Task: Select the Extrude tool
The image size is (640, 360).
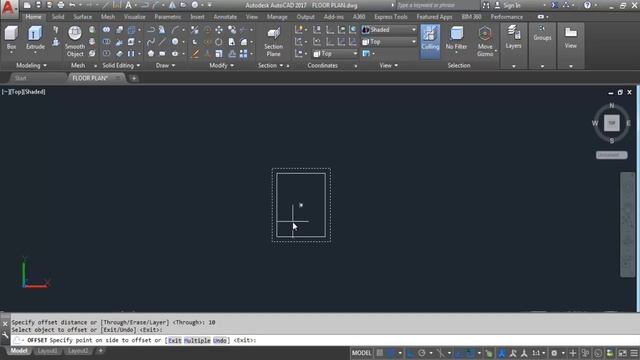Action: click(x=35, y=38)
